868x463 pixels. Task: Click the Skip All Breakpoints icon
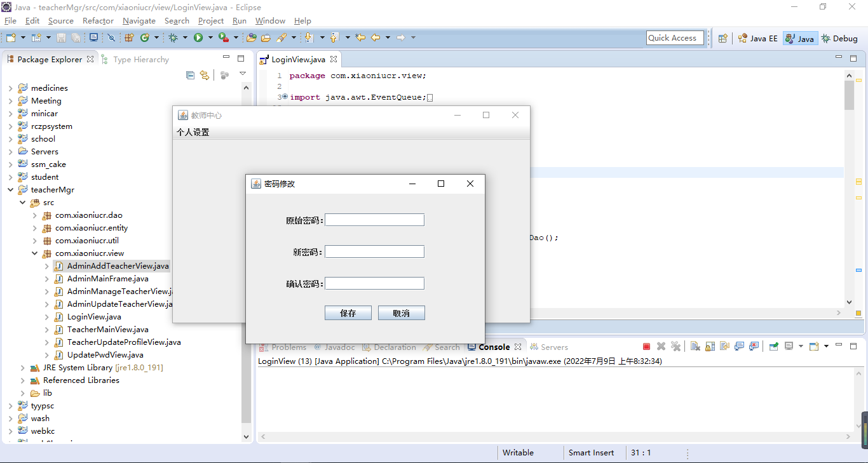[112, 38]
